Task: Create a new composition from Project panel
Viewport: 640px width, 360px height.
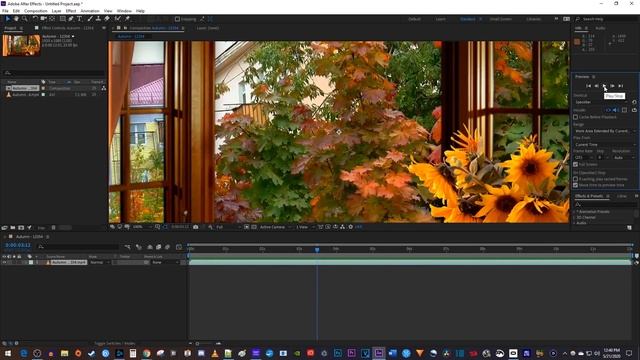Action: (21, 228)
